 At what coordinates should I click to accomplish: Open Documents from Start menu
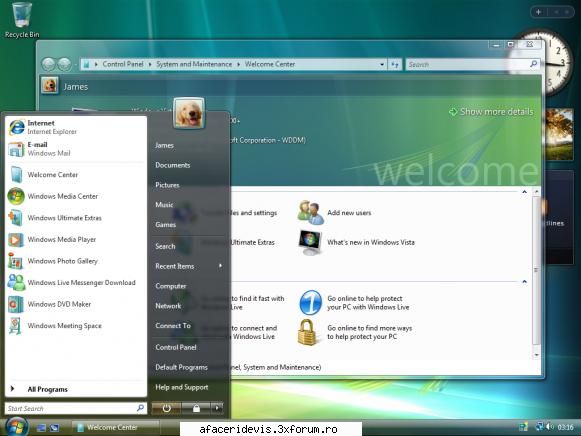click(173, 165)
